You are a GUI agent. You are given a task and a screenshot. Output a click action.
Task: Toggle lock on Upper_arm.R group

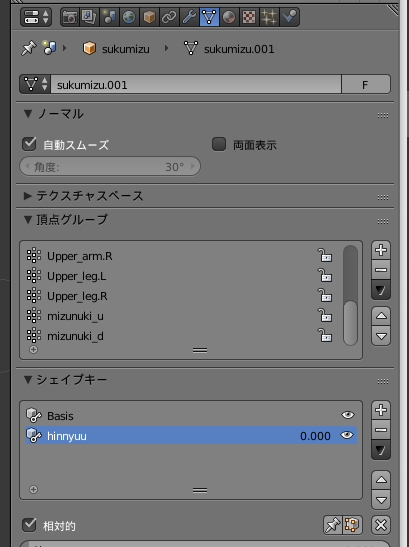pos(325,255)
